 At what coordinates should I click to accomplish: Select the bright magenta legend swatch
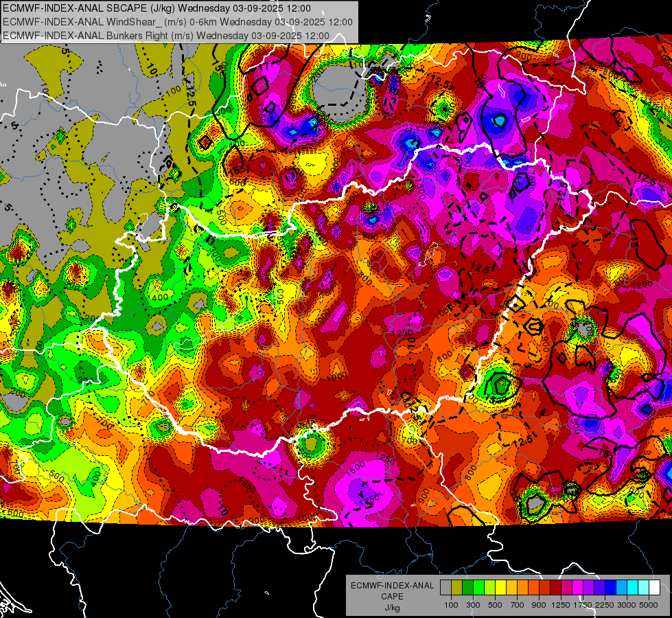coord(578,588)
